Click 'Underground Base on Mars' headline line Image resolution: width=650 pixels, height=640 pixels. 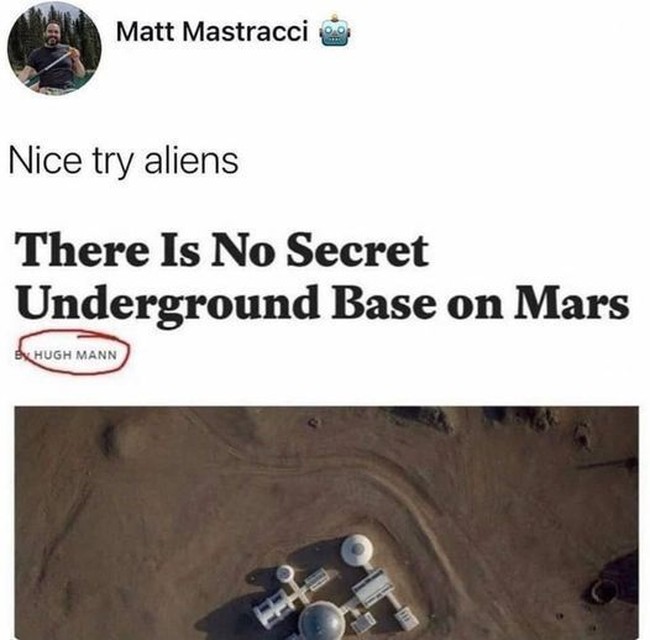point(323,303)
